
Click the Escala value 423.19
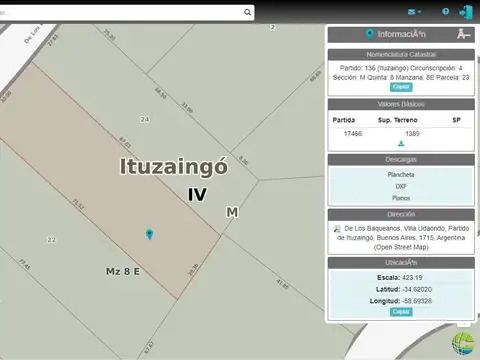(412, 277)
